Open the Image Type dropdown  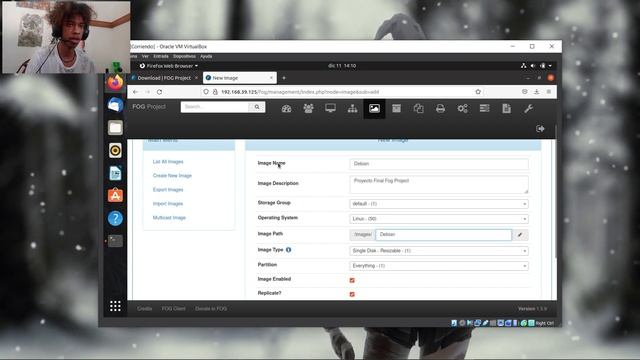(439, 251)
